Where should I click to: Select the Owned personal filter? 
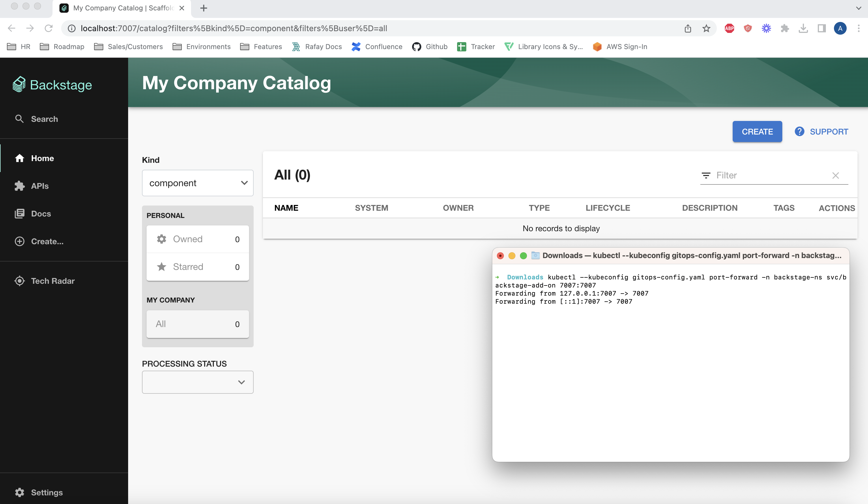pos(197,239)
